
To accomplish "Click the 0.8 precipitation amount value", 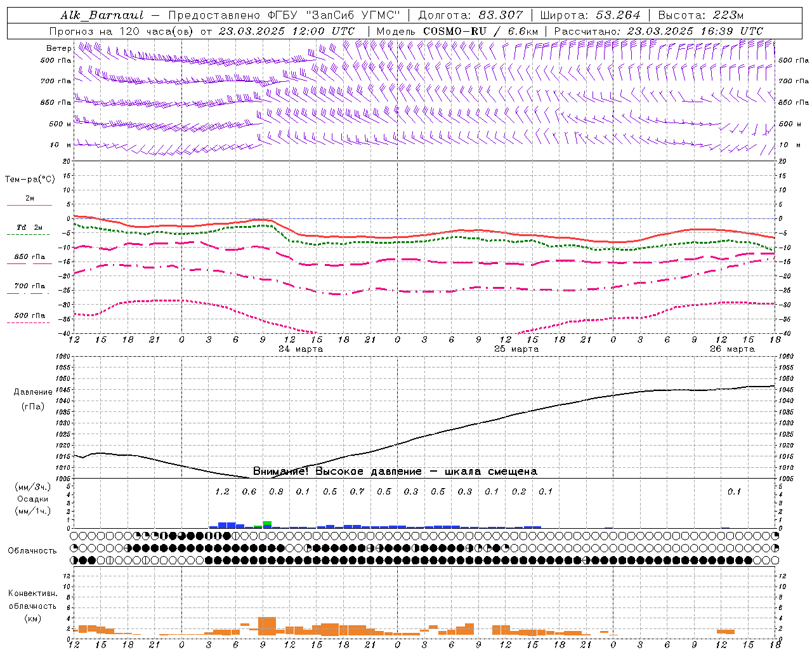I will [x=276, y=491].
